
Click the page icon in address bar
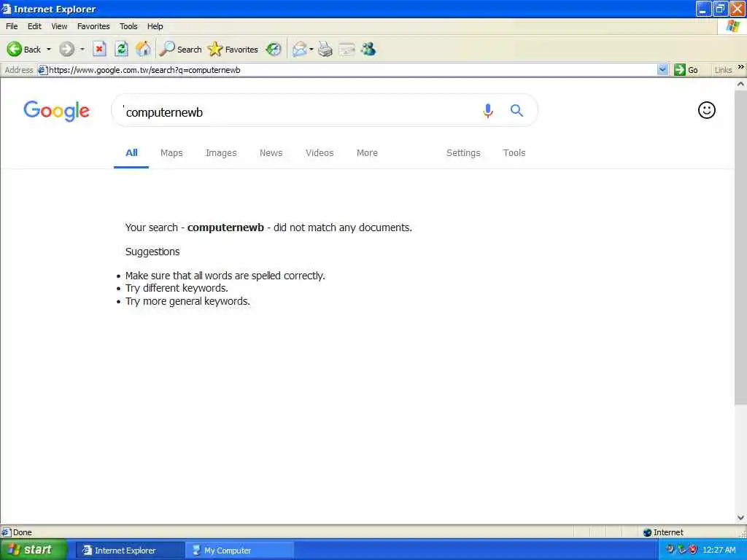tap(42, 70)
